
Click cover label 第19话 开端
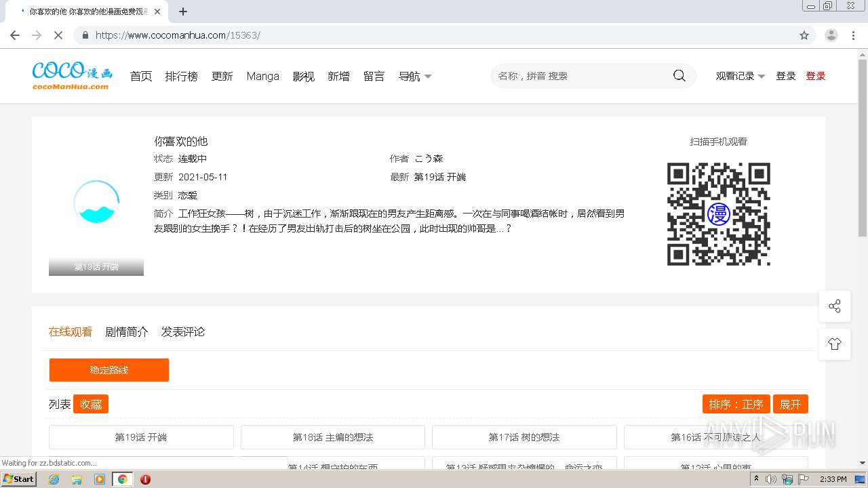click(96, 267)
